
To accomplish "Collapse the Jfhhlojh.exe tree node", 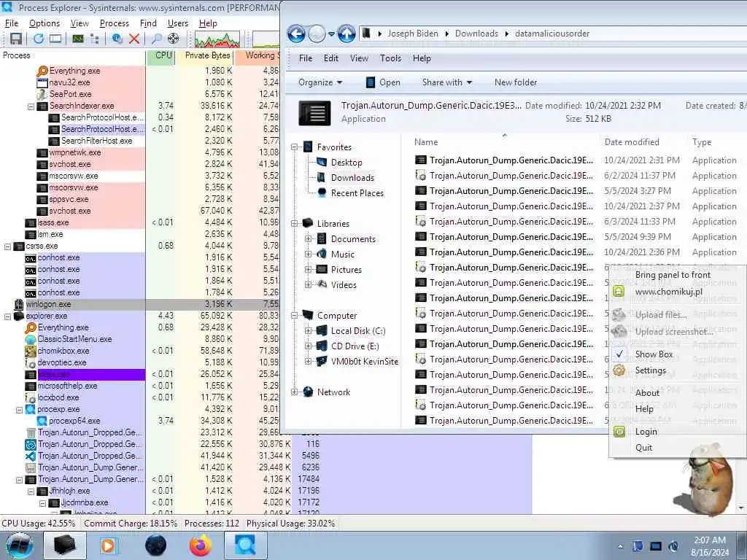I will (x=31, y=491).
